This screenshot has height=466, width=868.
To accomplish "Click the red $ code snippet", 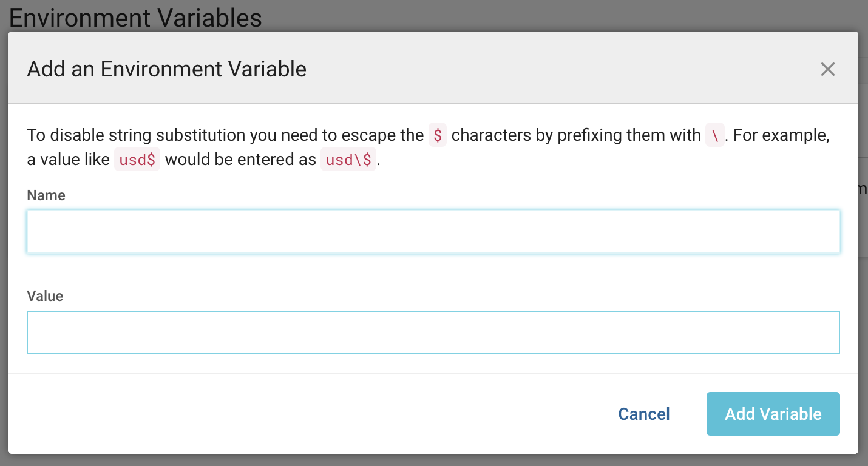I will [x=438, y=135].
